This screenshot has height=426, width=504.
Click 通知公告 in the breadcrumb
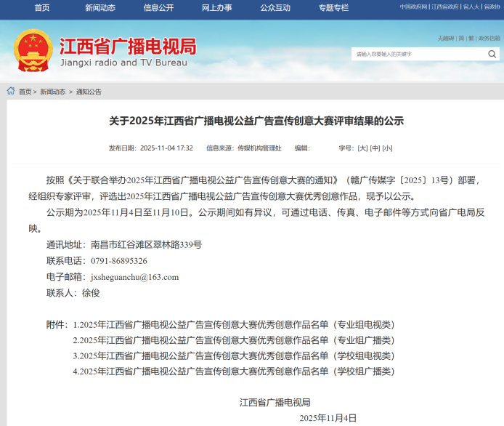point(89,92)
